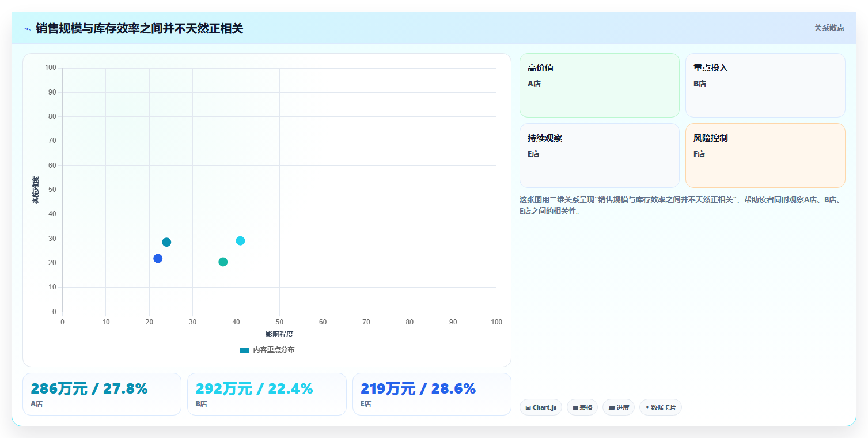868x438 pixels.
Task: Open the 进度 tag
Action: point(619,407)
